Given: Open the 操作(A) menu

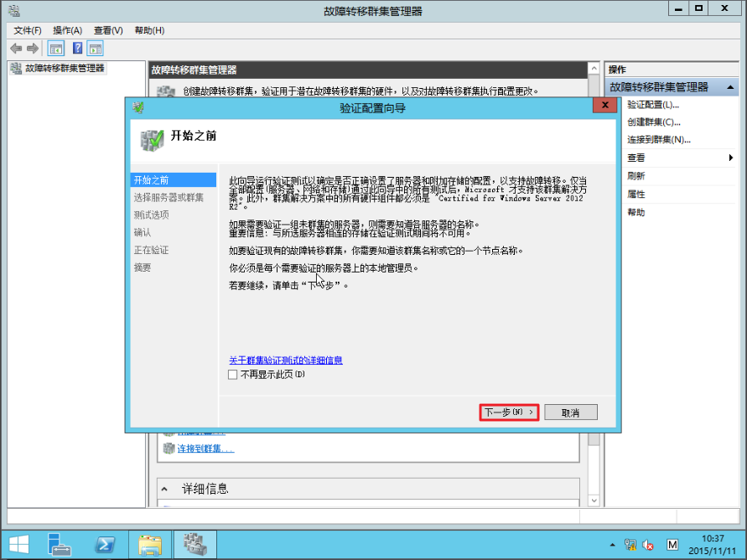Looking at the screenshot, I should (67, 30).
